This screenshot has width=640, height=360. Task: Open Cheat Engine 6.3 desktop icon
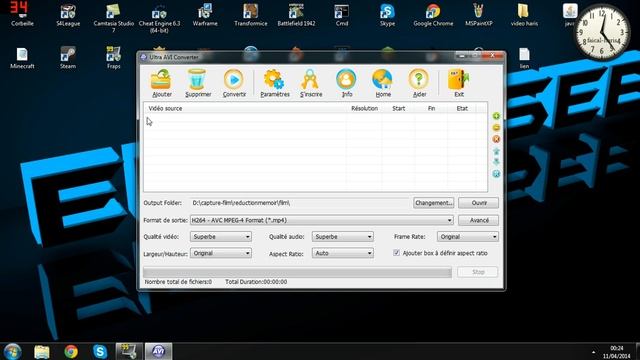[159, 18]
